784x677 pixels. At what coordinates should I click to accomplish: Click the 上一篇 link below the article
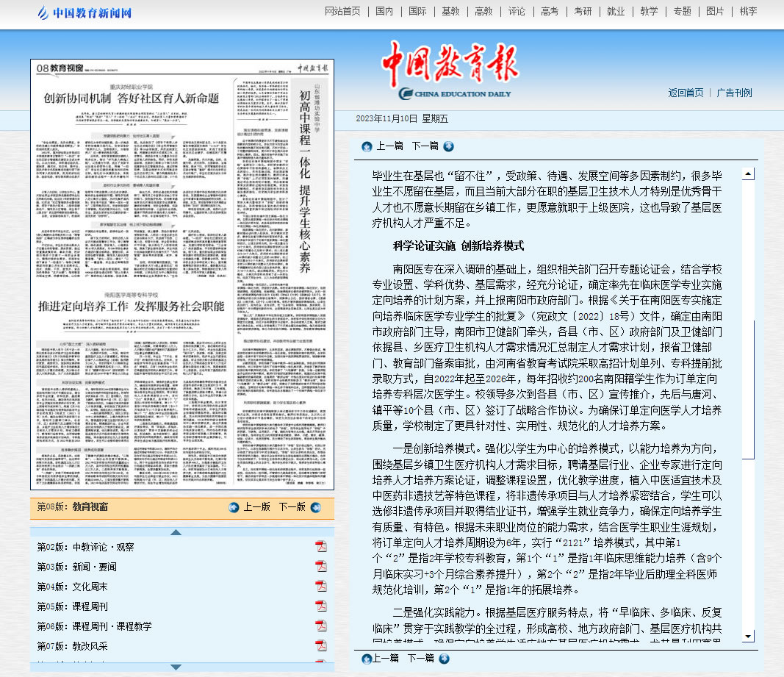(x=385, y=658)
